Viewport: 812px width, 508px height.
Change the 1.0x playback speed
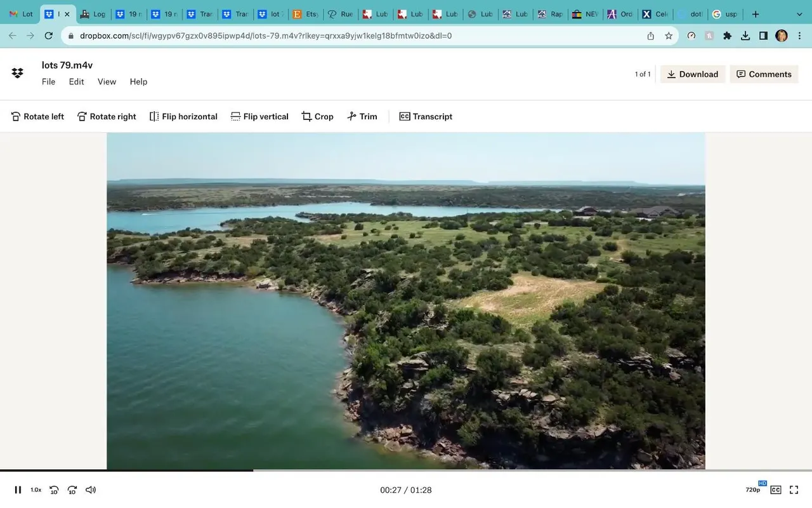[36, 490]
